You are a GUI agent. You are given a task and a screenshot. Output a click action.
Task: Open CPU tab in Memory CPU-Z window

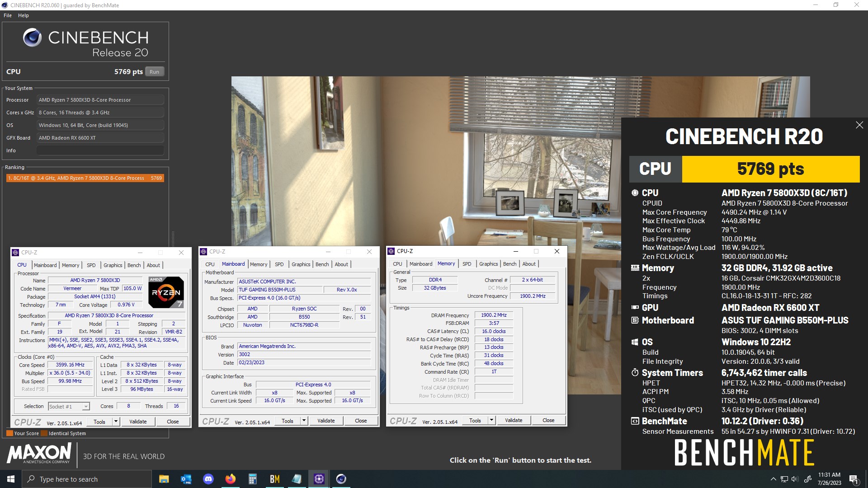tap(397, 264)
